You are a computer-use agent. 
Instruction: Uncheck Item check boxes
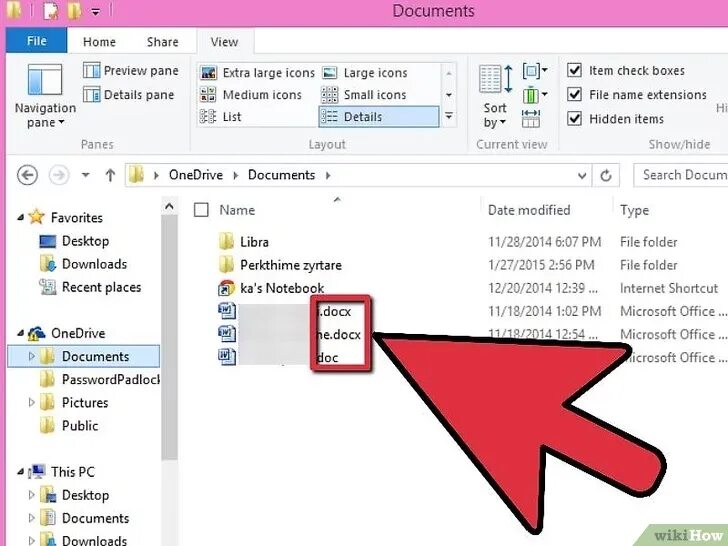point(574,70)
